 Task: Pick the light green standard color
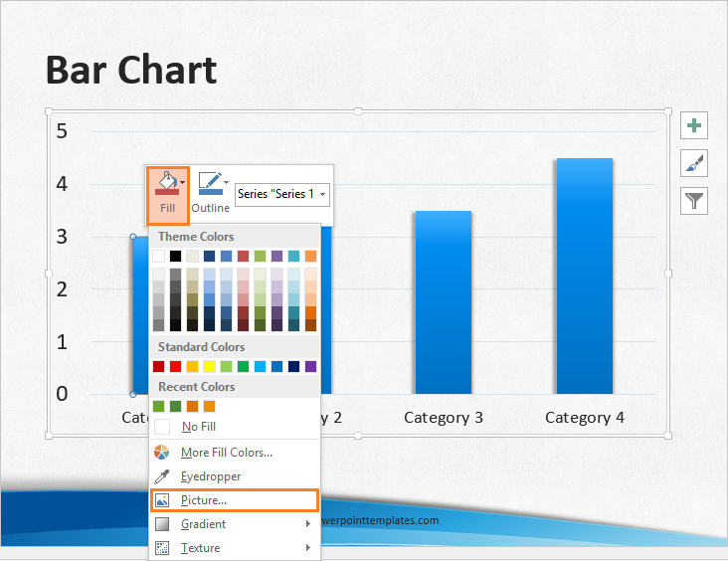coord(226,366)
